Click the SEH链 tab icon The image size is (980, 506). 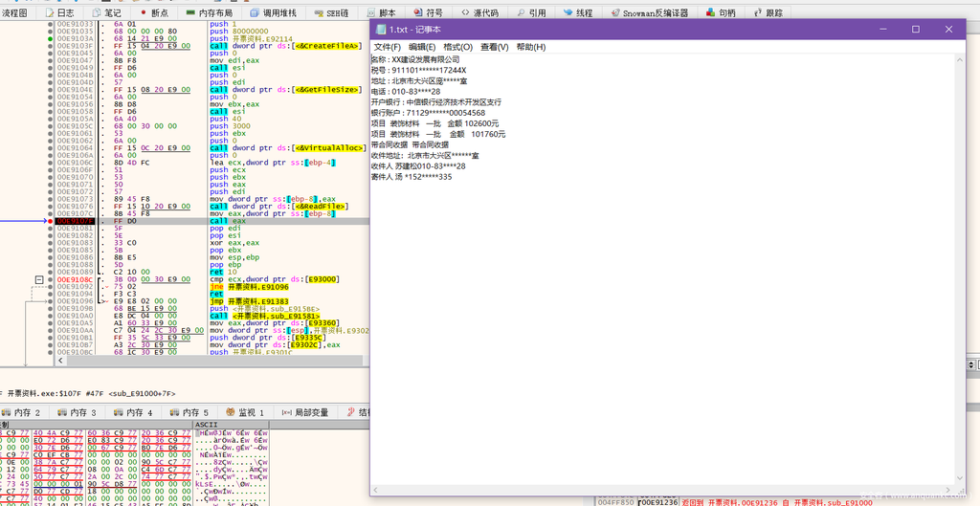tap(317, 13)
